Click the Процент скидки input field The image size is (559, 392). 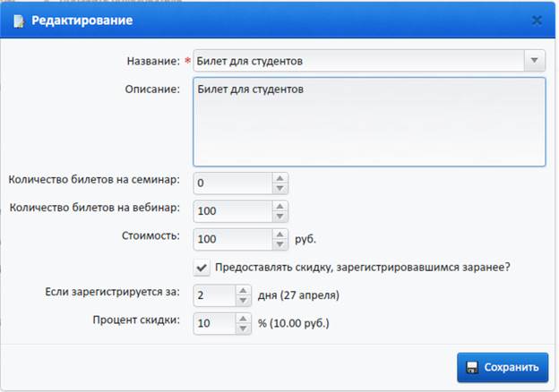[x=215, y=324]
